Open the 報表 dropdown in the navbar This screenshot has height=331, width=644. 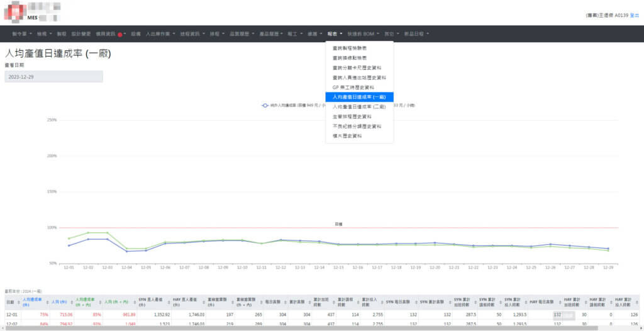point(334,33)
